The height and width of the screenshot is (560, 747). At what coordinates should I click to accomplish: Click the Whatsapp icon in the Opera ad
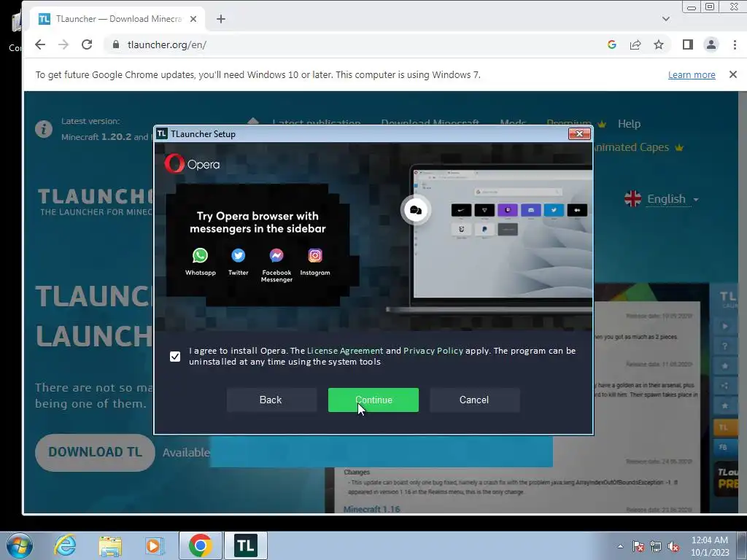point(200,256)
